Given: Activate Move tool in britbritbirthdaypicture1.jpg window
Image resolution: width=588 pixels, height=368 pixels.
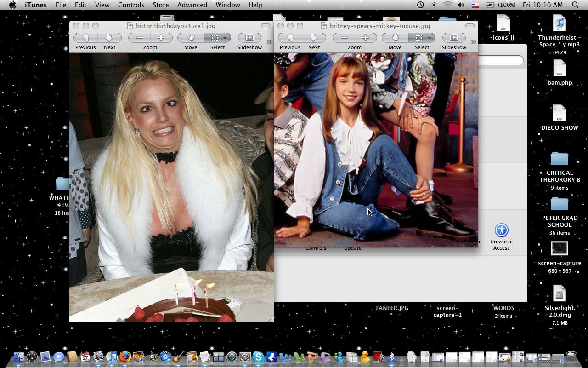Looking at the screenshot, I should coord(191,38).
